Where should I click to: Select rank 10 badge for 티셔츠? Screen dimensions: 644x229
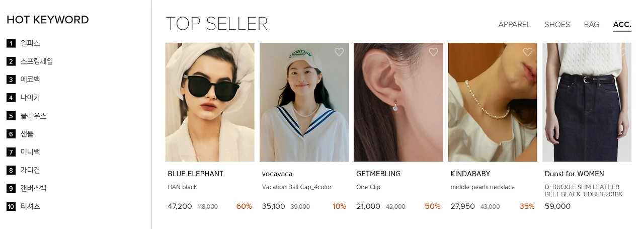pos(11,206)
